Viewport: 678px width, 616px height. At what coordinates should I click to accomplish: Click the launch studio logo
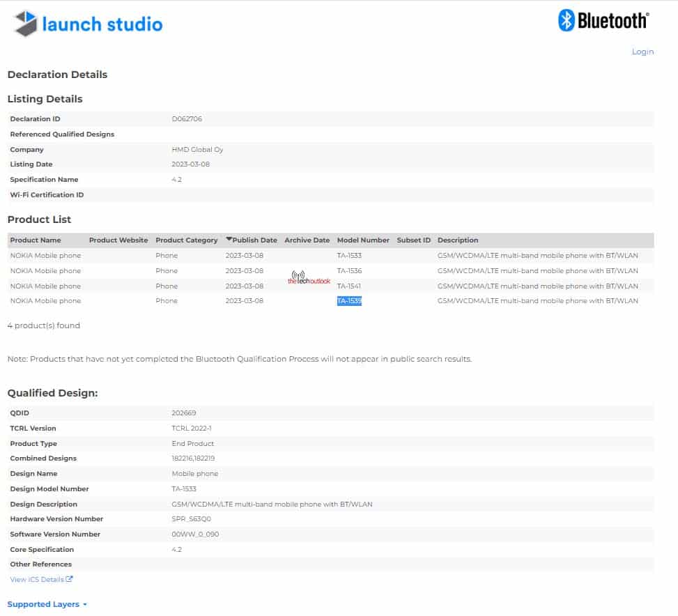pos(84,23)
